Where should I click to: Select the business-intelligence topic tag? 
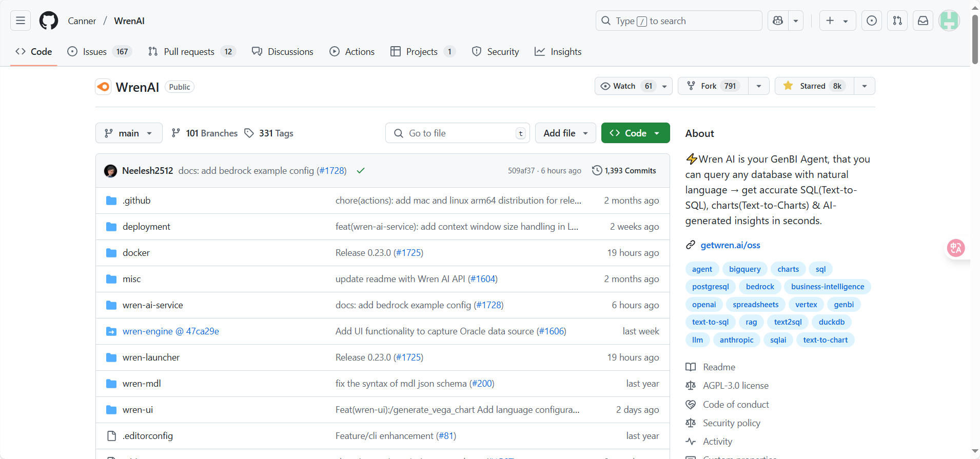[827, 287]
